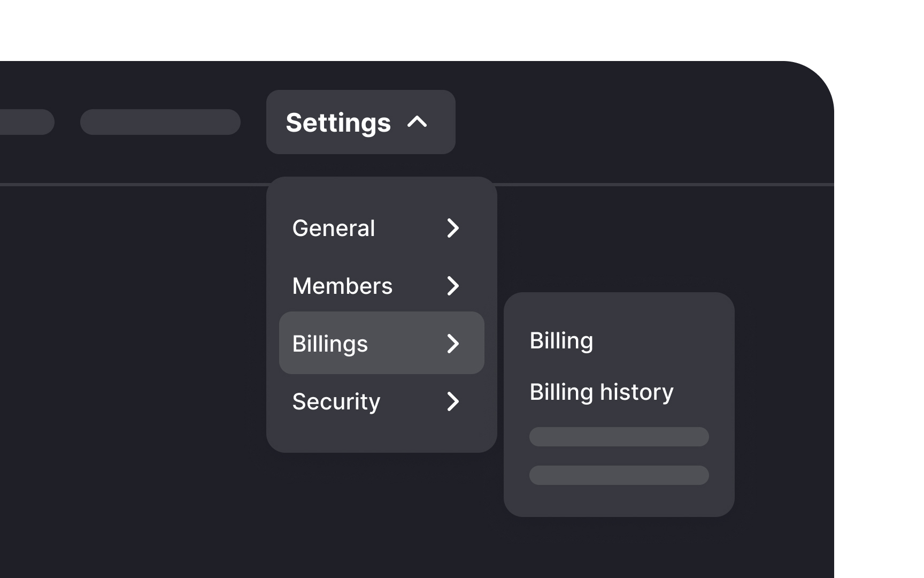924x578 pixels.
Task: Choose Billing history in the submenu
Action: pos(602,392)
